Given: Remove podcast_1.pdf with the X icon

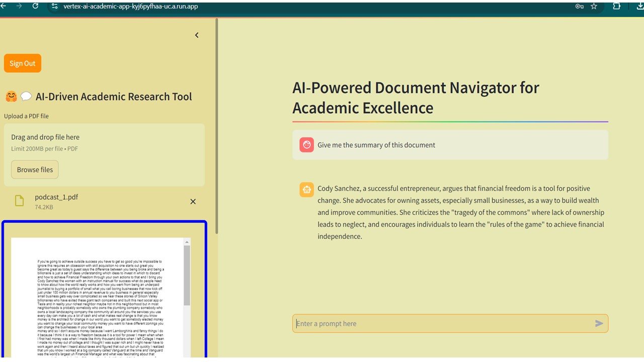Looking at the screenshot, I should pos(193,202).
